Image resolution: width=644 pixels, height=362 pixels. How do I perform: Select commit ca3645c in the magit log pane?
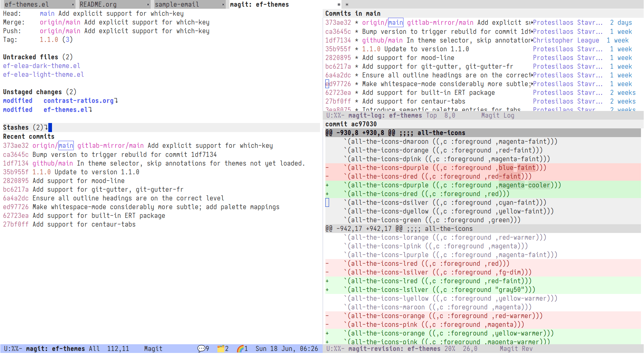click(x=338, y=32)
